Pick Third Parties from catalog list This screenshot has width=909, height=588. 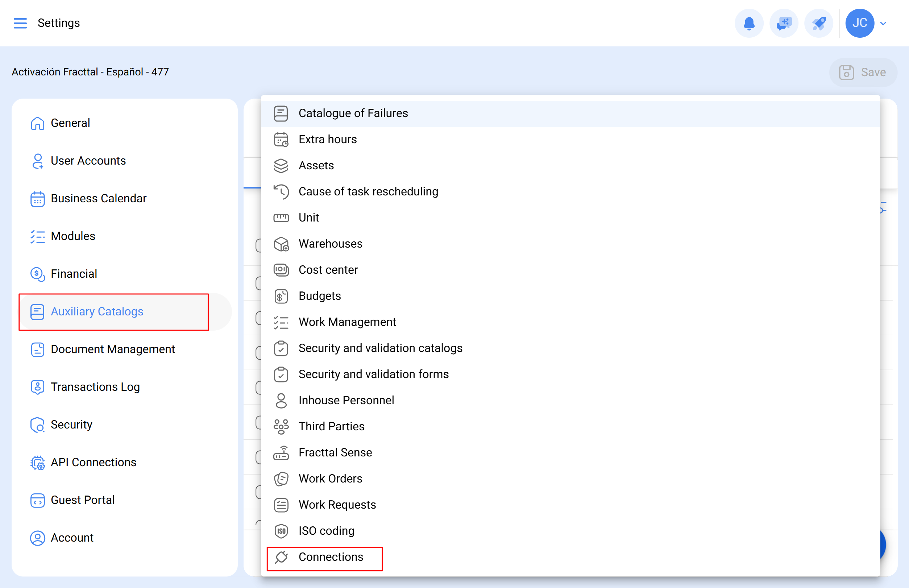pyautogui.click(x=331, y=426)
